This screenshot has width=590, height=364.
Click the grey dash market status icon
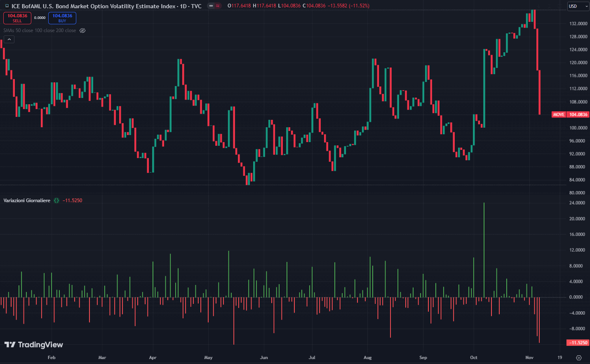[x=211, y=6]
